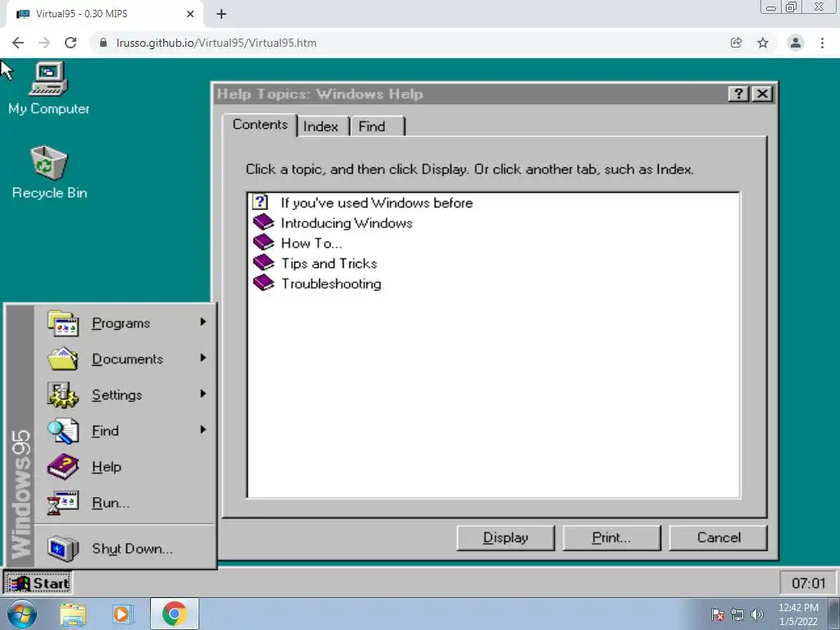Click the Documents folder icon in Start menu
840x630 pixels.
(63, 359)
